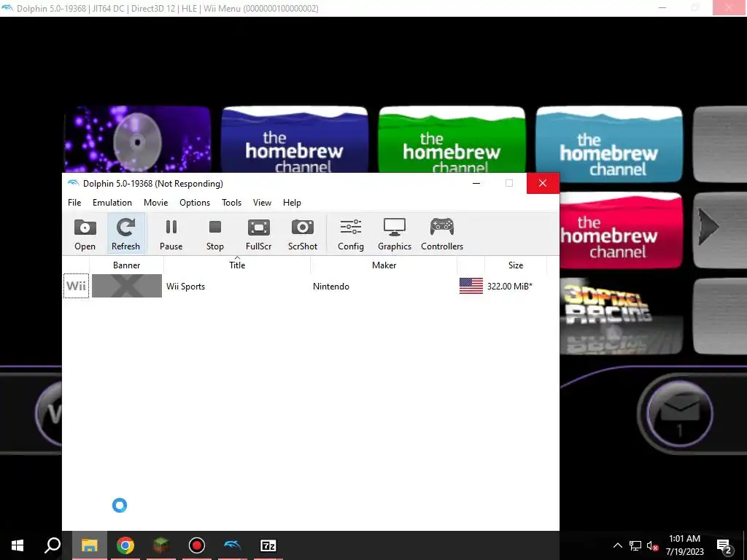This screenshot has width=747, height=560.
Task: Minimize the Dolphin game list window
Action: click(x=476, y=183)
